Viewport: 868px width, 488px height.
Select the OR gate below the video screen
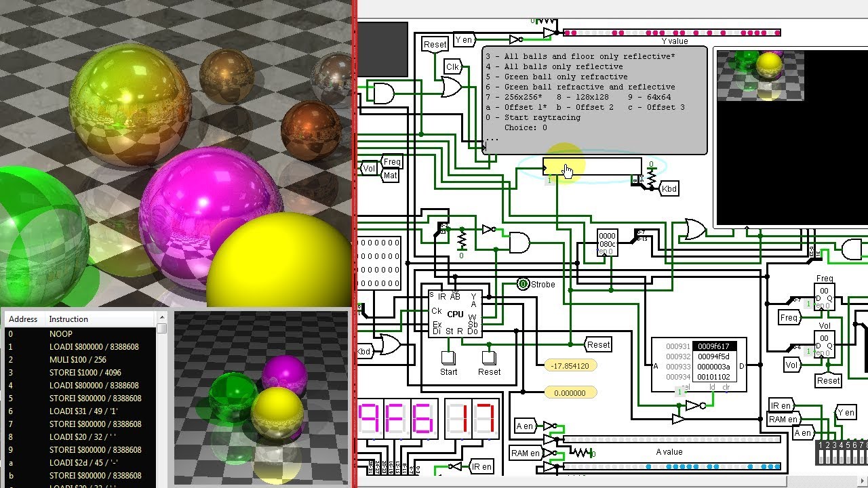695,229
